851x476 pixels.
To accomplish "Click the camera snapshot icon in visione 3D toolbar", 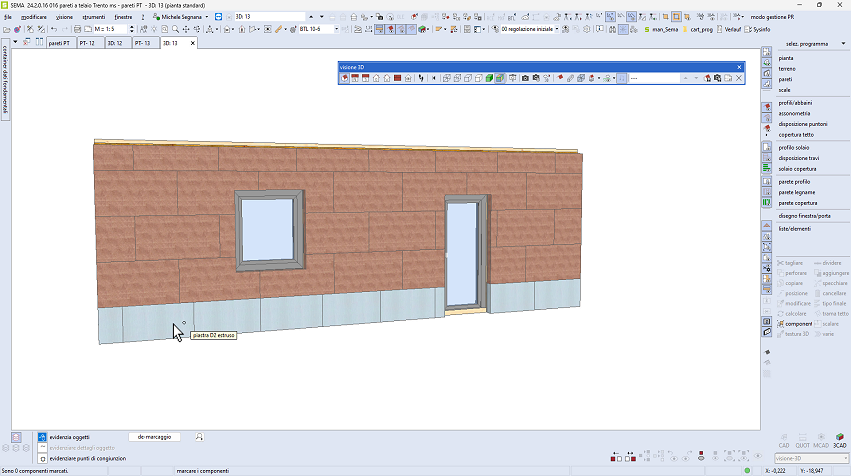I will pyautogui.click(x=525, y=78).
